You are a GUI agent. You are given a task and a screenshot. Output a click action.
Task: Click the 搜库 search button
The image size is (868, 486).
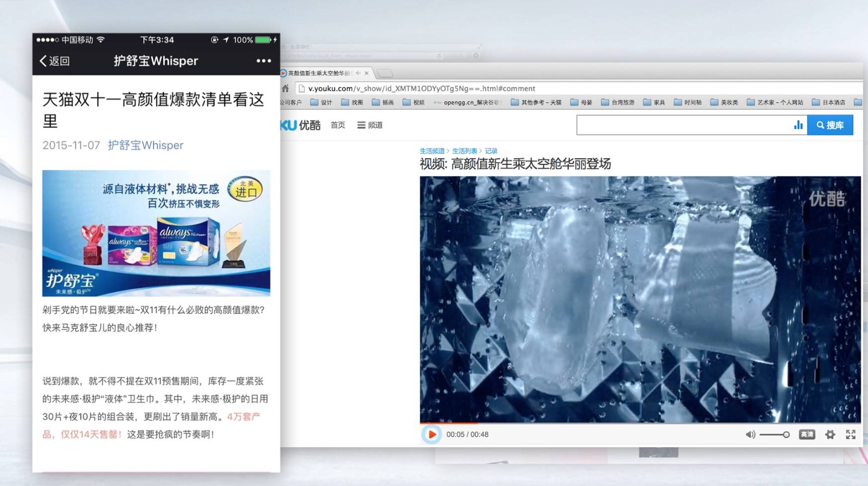pos(830,125)
